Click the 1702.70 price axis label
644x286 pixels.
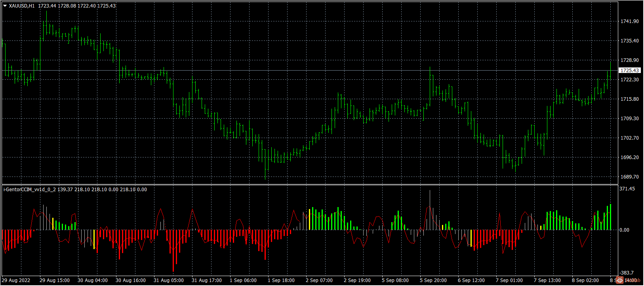click(x=630, y=138)
